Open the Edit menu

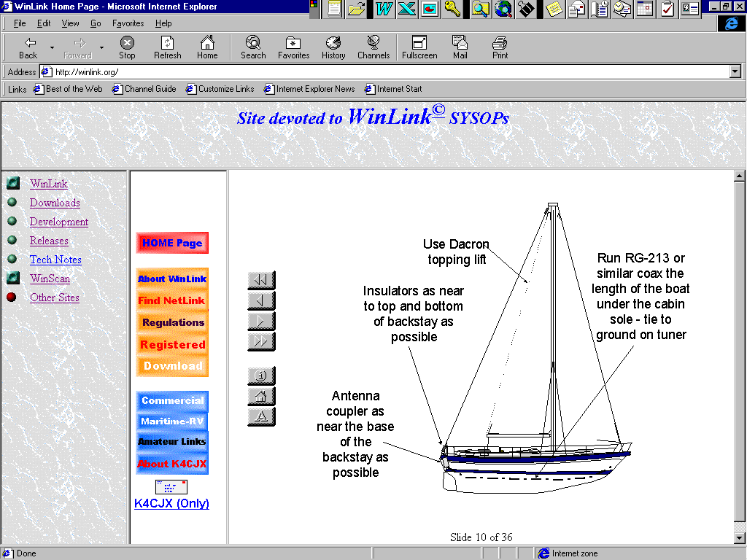(x=44, y=23)
